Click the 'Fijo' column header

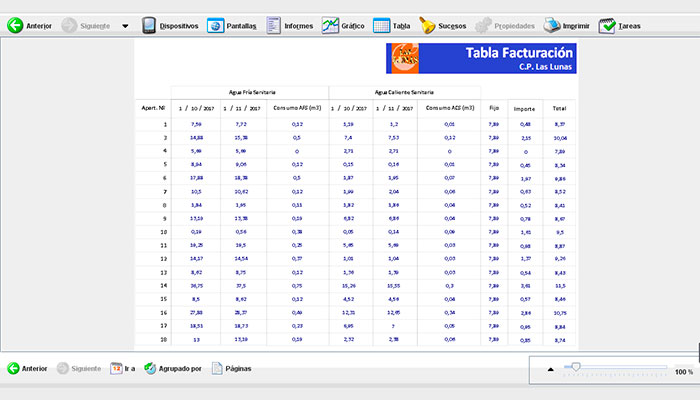pos(494,108)
